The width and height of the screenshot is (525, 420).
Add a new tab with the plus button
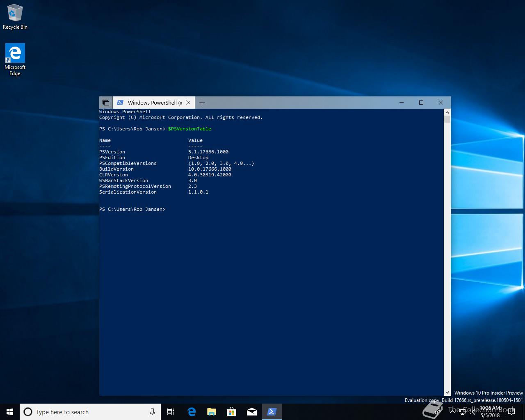tap(202, 103)
